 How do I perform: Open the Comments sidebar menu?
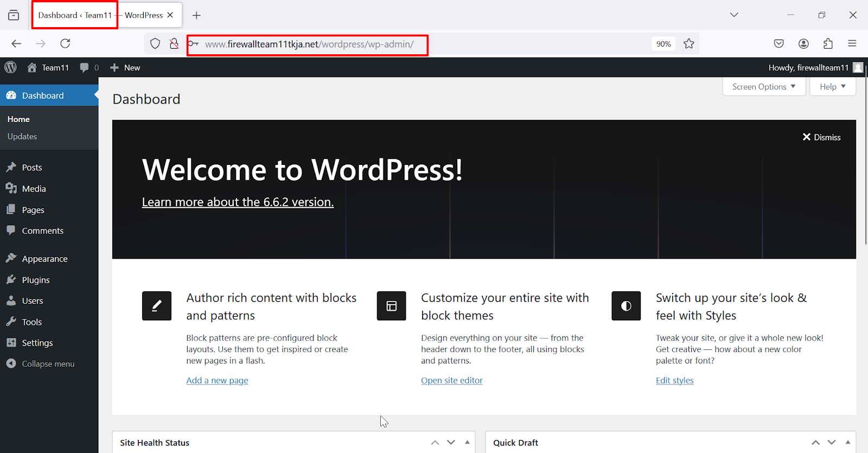pos(49,231)
